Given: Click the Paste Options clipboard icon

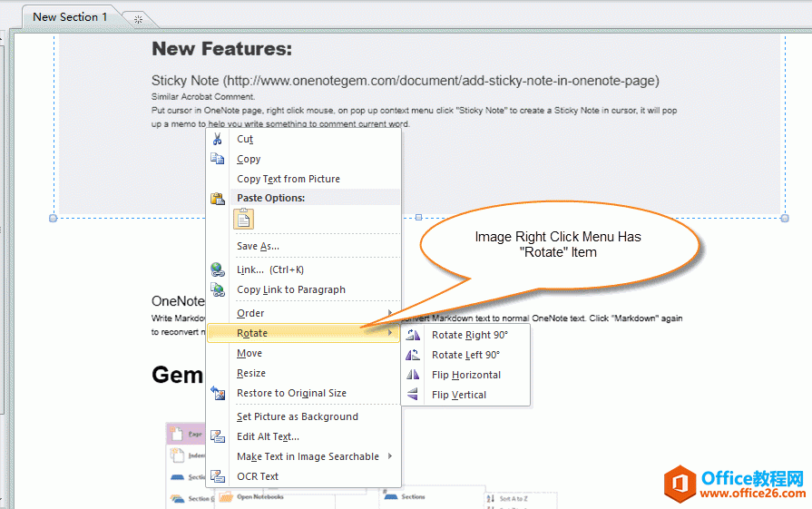Looking at the screenshot, I should point(218,199).
